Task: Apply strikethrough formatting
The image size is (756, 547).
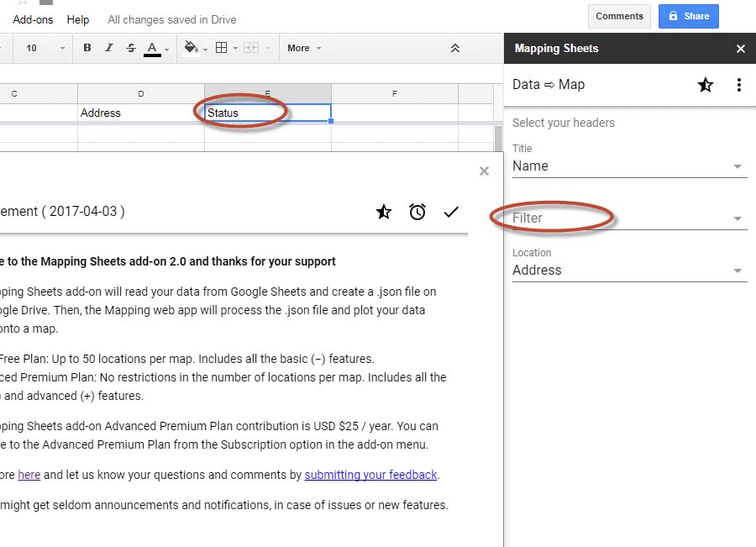Action: point(131,48)
